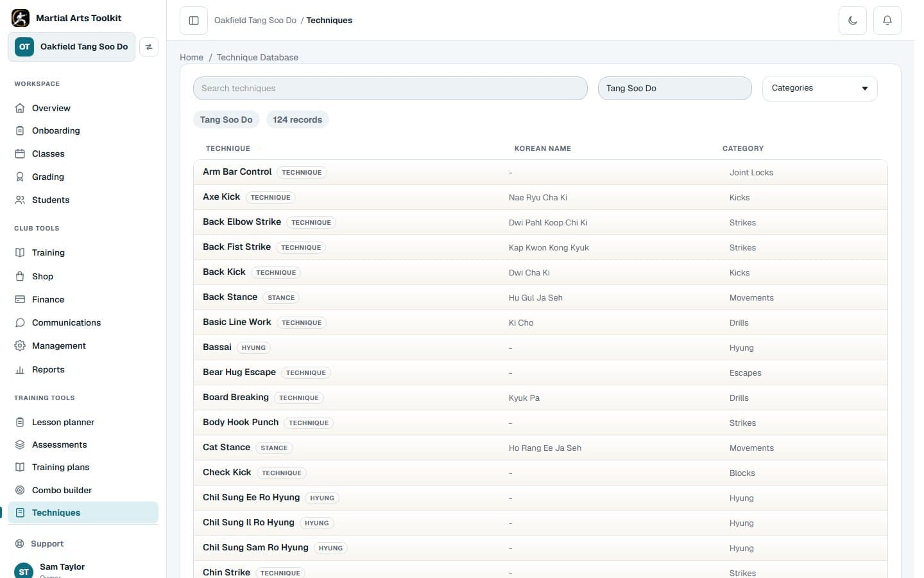Select Back Elbow Strike technique
The image size is (924, 578).
click(242, 222)
